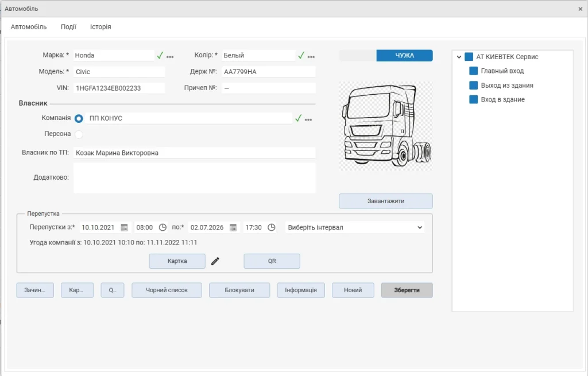Click the green checkmark beside ПП КОНУС
Screen dimensions: 588x376
point(298,118)
